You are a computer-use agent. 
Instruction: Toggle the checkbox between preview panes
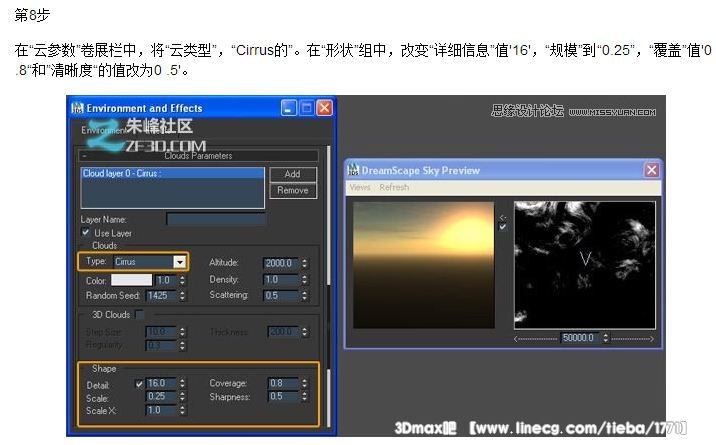tap(503, 227)
